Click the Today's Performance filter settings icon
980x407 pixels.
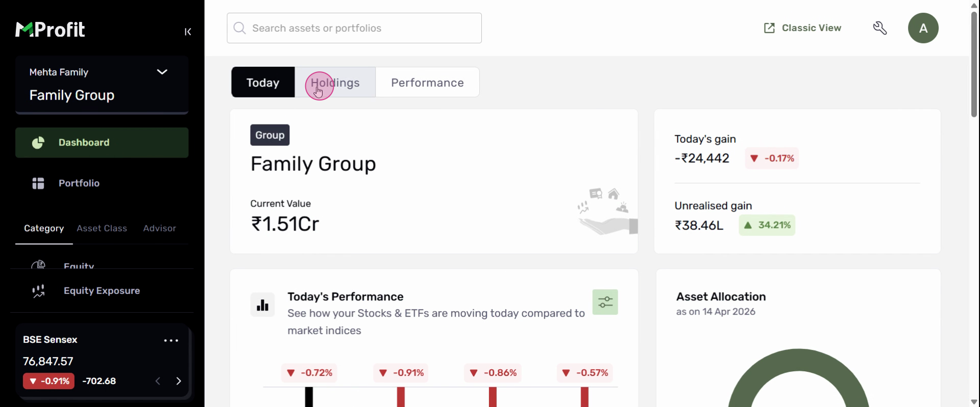[605, 302]
